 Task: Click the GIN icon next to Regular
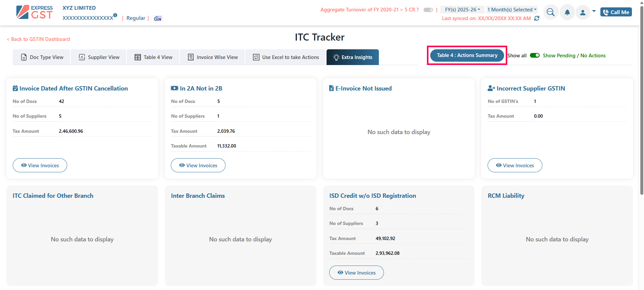coord(158,18)
